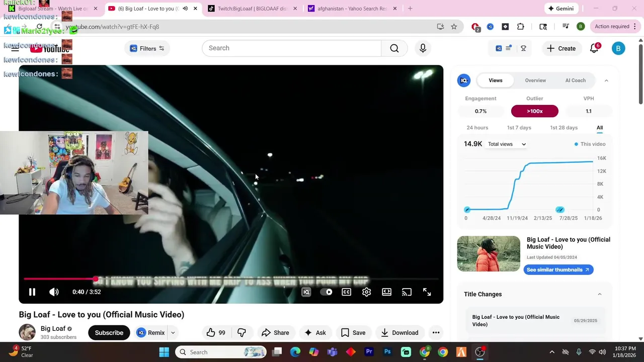Click the trophy icon in YouTube header
The height and width of the screenshot is (362, 644).
point(523,48)
